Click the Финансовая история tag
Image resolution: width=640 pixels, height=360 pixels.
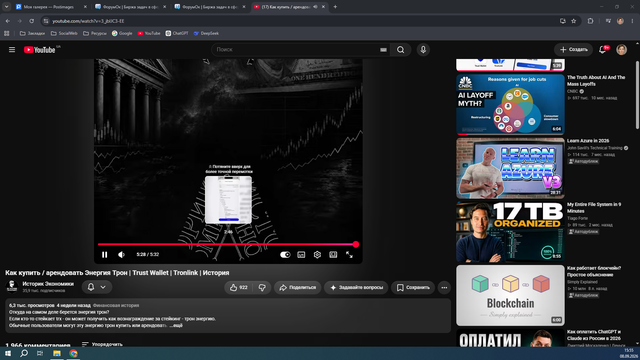(116, 305)
